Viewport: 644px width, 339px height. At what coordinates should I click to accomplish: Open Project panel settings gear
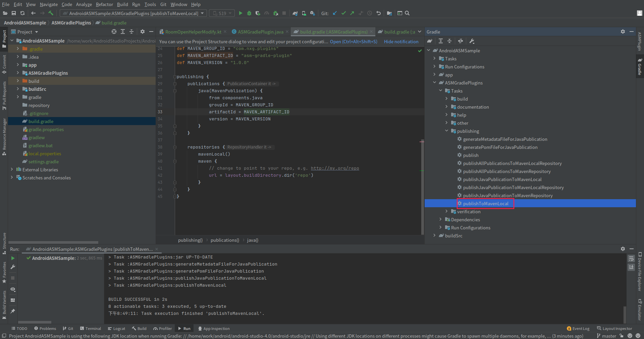(143, 32)
